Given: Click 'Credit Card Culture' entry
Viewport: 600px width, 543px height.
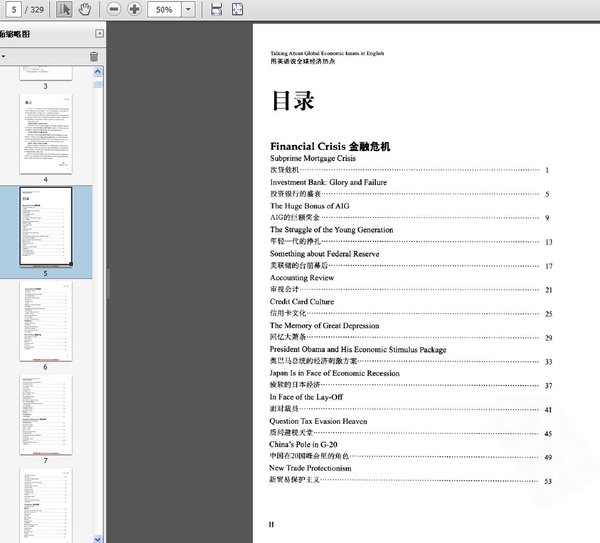Looking at the screenshot, I should click(302, 302).
